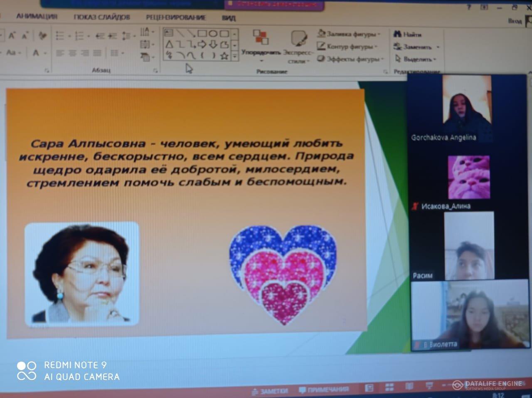Select the star shape in shapes gallery
Image resolution: width=532 pixels, height=398 pixels.
click(224, 55)
